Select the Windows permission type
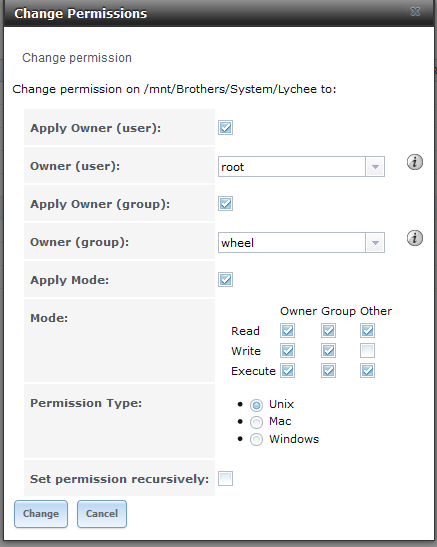This screenshot has height=547, width=437. coord(256,440)
